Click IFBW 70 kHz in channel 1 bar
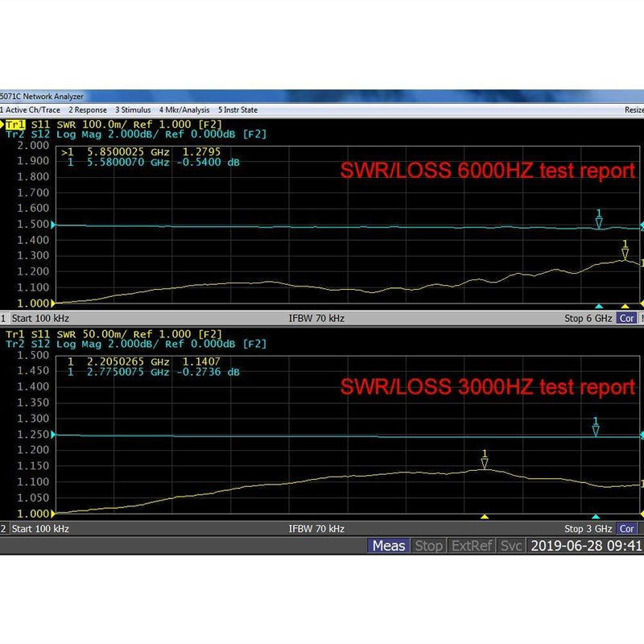Image resolution: width=644 pixels, height=644 pixels. pyautogui.click(x=316, y=318)
